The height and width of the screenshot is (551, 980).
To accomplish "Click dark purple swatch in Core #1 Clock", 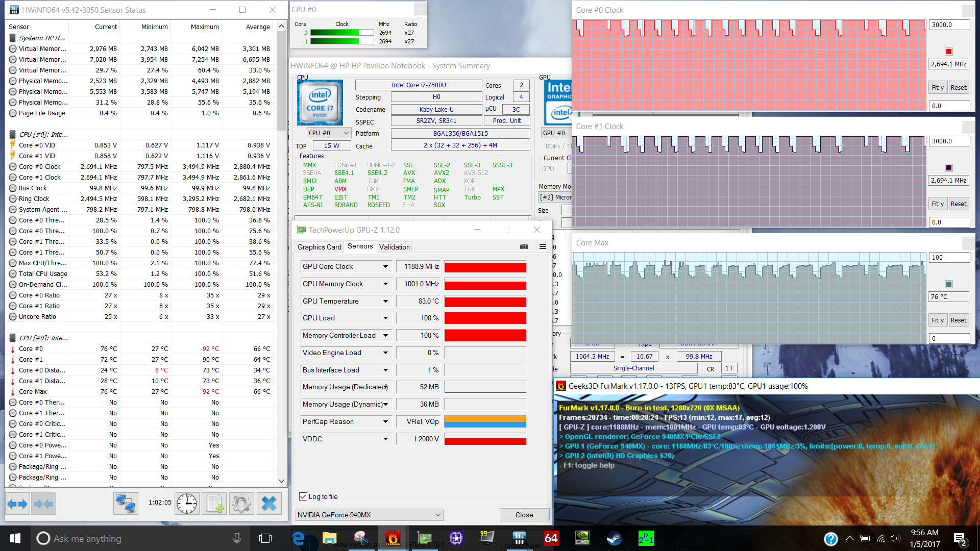I will tap(949, 168).
